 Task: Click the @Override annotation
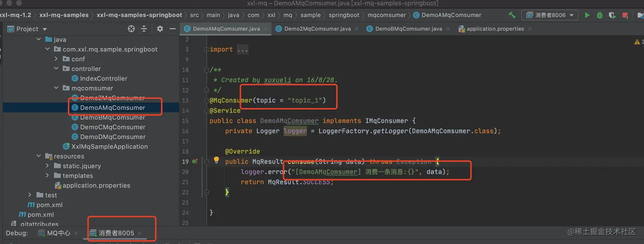242,151
